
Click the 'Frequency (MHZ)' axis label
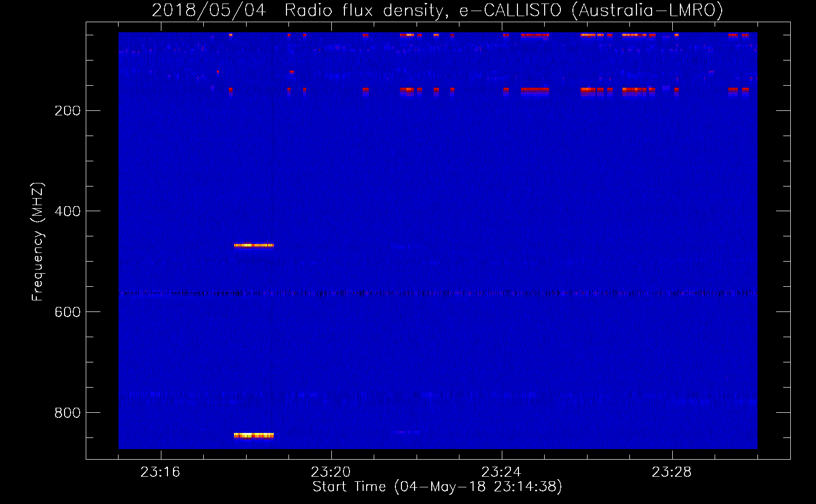[x=38, y=242]
